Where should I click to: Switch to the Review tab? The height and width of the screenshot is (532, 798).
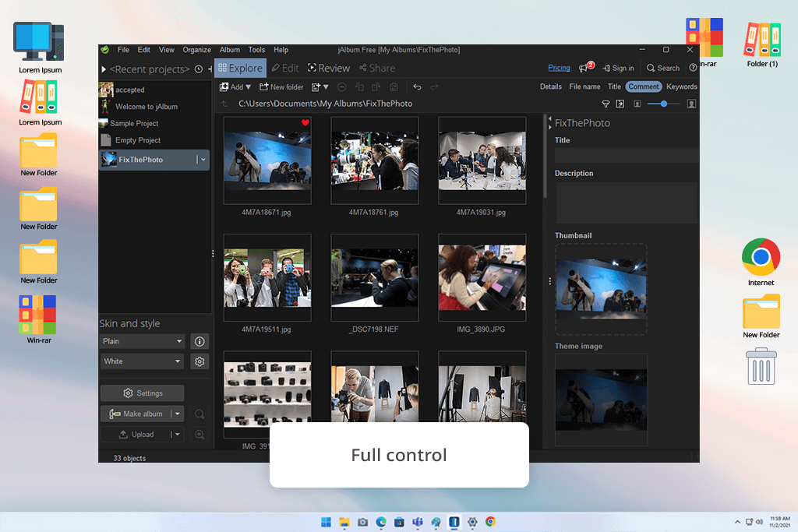tap(329, 68)
